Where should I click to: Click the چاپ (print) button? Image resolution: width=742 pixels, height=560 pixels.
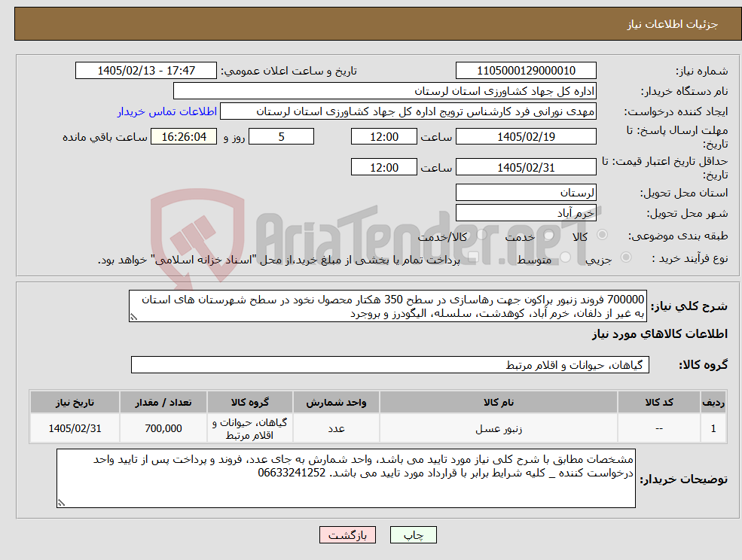click(x=413, y=535)
